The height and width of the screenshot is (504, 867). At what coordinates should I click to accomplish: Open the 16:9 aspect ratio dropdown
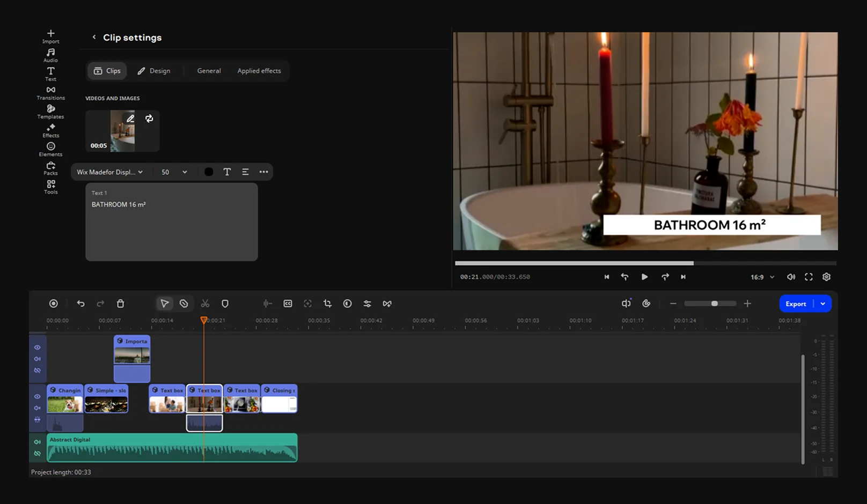(762, 277)
